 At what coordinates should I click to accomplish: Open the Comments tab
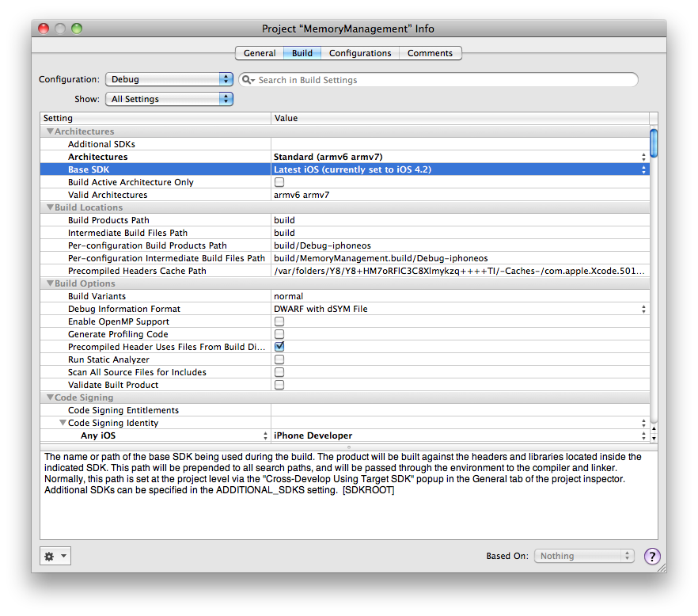[x=430, y=53]
